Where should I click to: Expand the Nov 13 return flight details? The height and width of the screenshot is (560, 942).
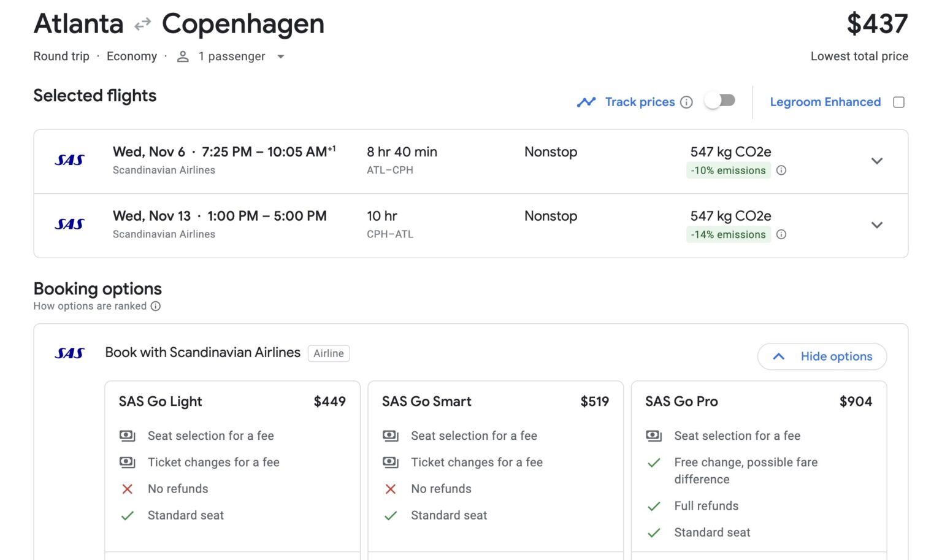point(877,225)
